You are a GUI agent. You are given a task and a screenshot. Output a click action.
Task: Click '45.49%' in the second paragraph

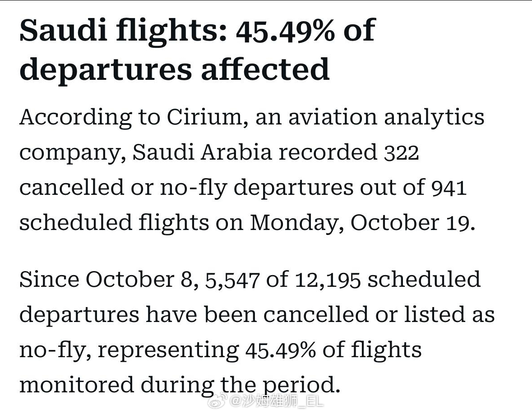pyautogui.click(x=280, y=350)
